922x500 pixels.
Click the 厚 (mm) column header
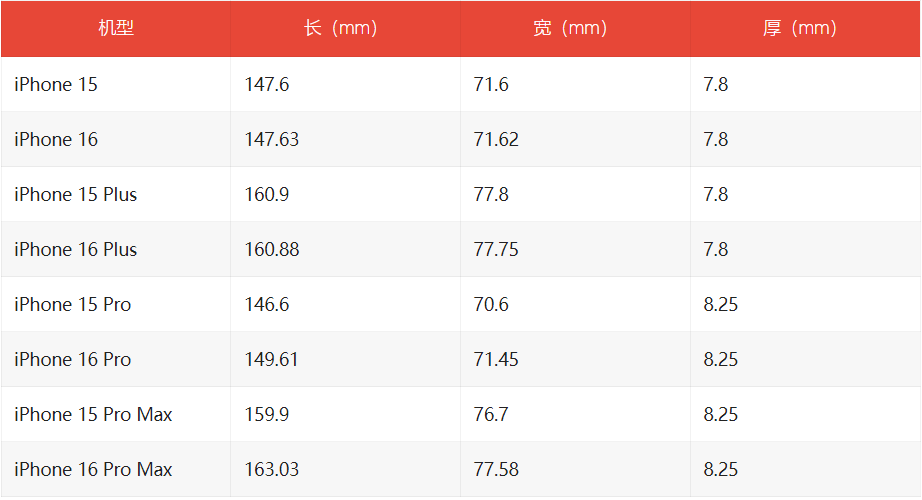[799, 28]
